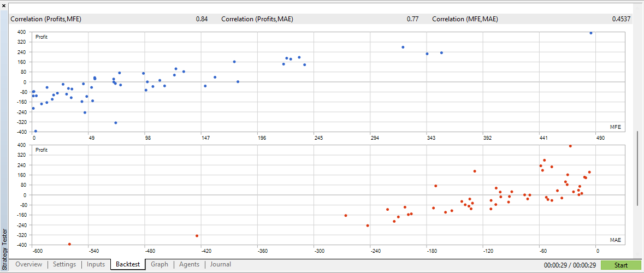The width and height of the screenshot is (644, 273).
Task: Show the Graph tab
Action: [159, 265]
